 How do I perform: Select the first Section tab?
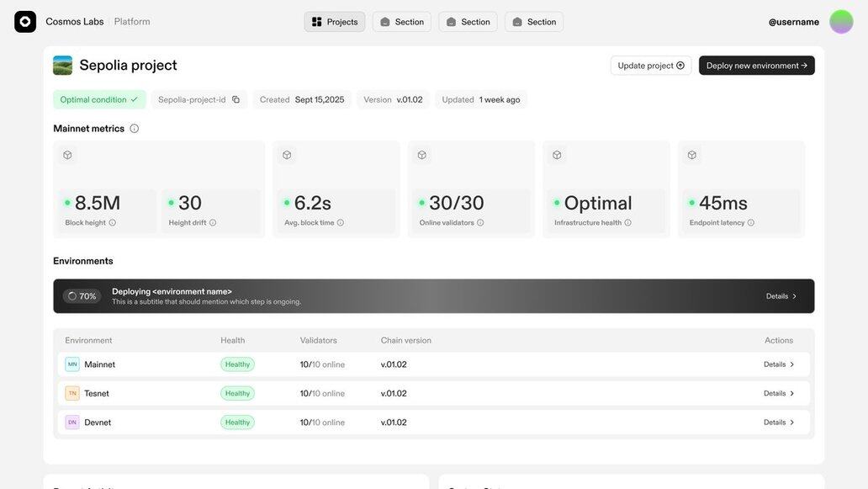401,22
